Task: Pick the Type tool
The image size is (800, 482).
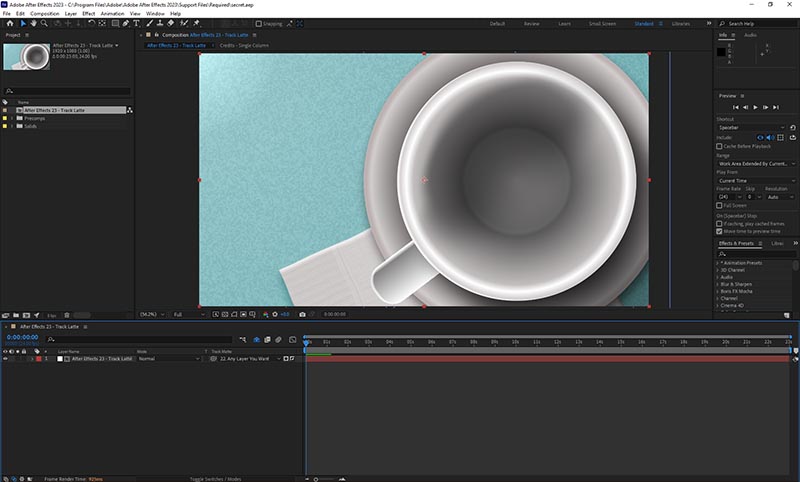Action: 136,23
